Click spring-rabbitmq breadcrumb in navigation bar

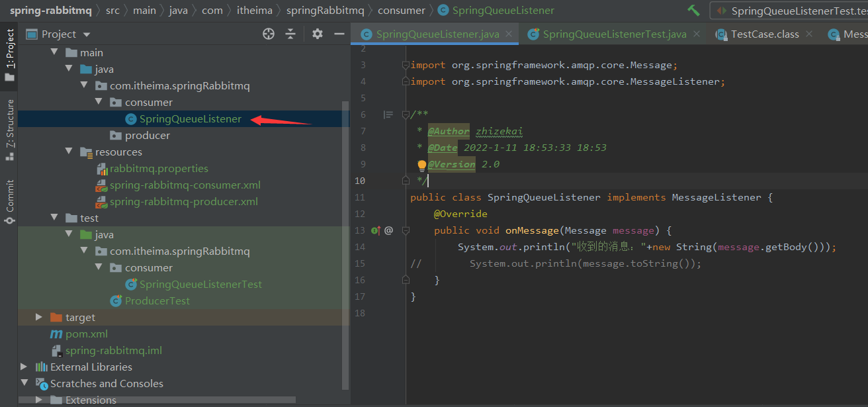point(50,11)
